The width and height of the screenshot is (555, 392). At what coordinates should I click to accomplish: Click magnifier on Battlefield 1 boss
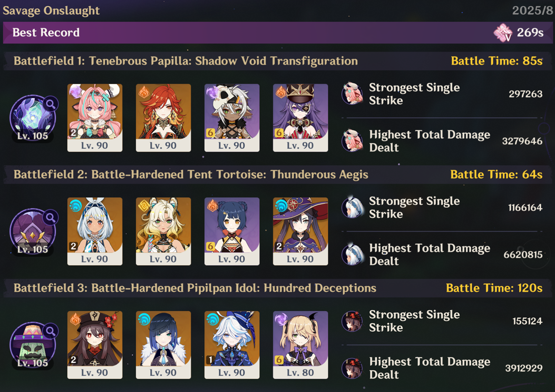click(51, 104)
